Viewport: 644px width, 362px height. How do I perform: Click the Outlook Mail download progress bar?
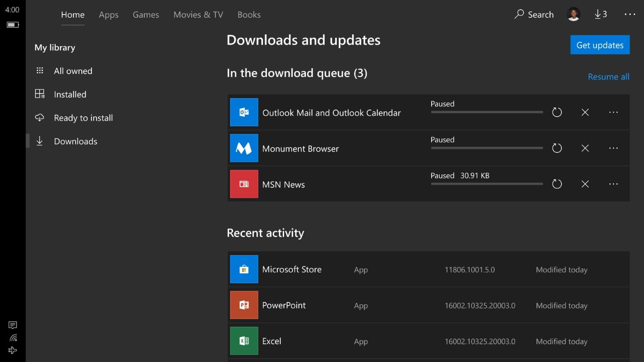click(x=487, y=112)
